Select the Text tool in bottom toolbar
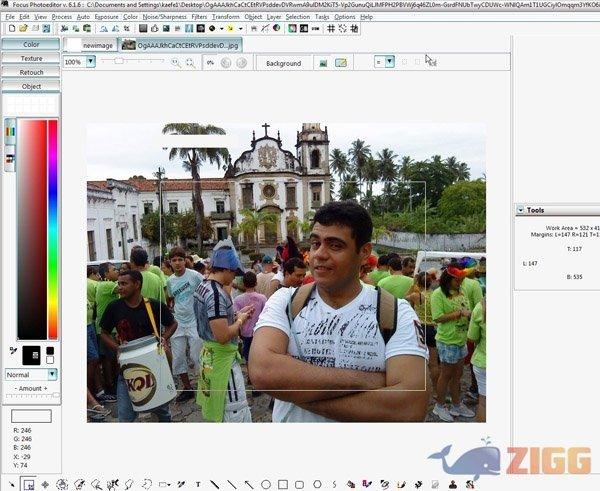The height and width of the screenshot is (491, 600). 198,484
